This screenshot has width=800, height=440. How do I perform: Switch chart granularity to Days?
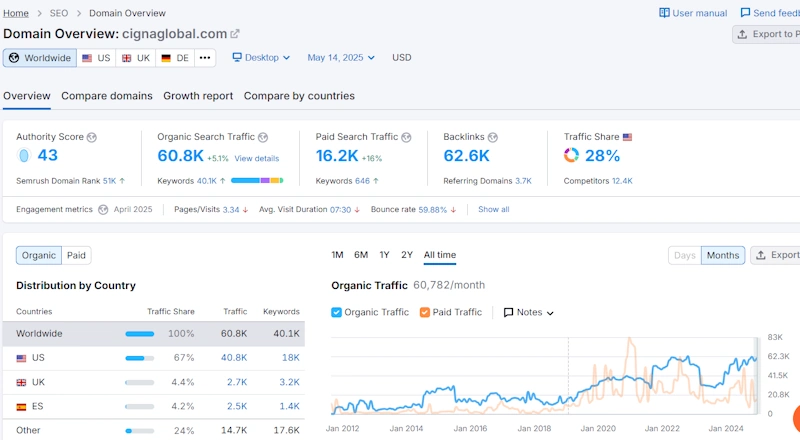[x=685, y=255]
